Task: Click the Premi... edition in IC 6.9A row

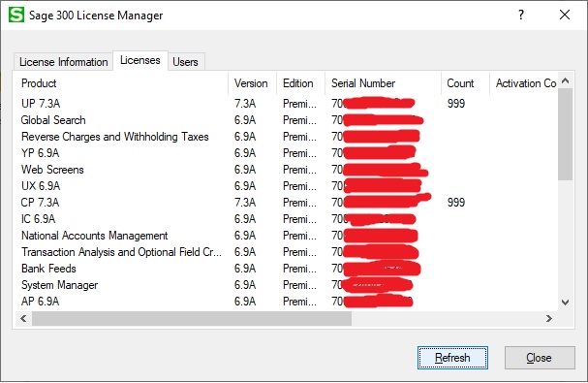Action: [x=299, y=219]
